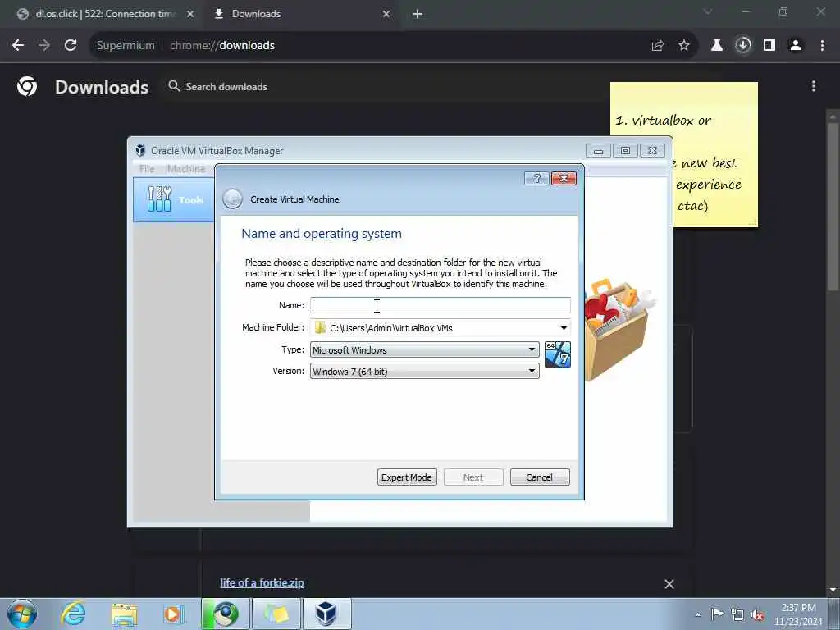Maximize the VirtualBox Manager window
This screenshot has height=630, width=840.
(625, 151)
